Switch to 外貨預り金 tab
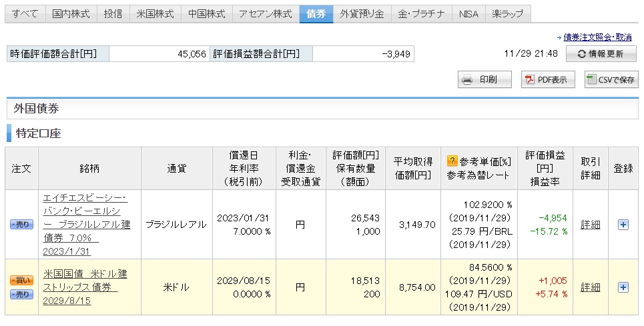The height and width of the screenshot is (326, 644). pos(362,14)
